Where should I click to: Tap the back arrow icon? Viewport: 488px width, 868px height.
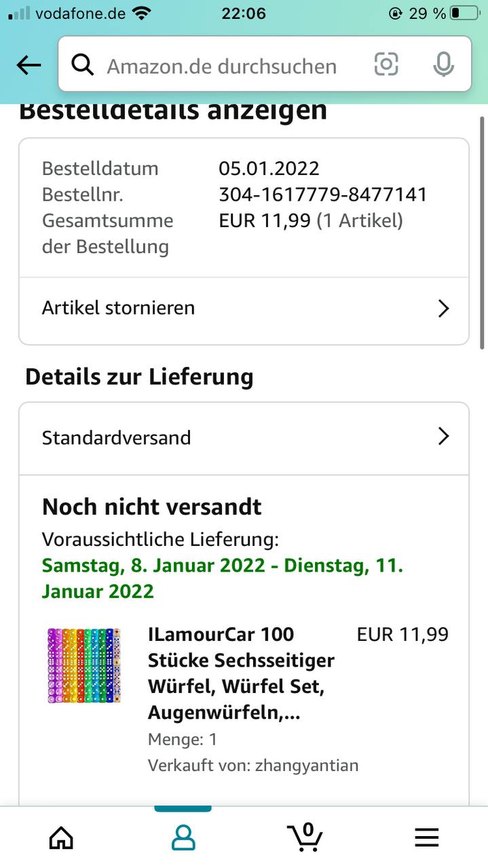[29, 65]
